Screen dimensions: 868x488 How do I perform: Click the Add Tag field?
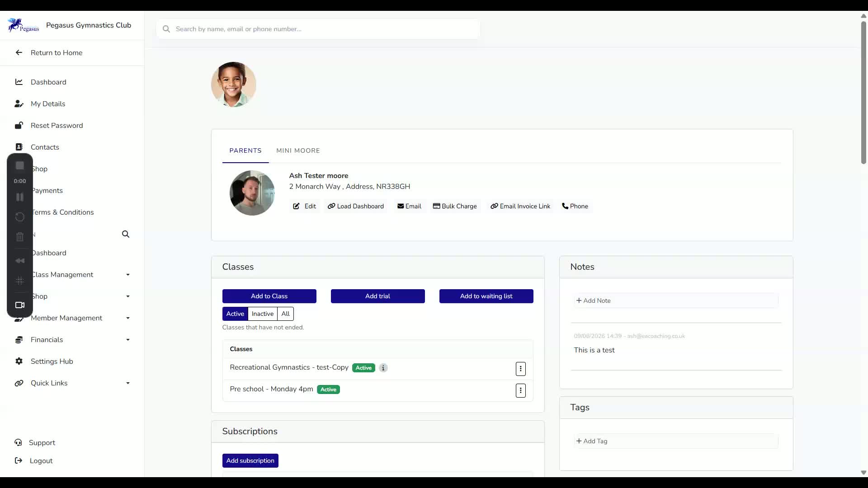(x=676, y=441)
